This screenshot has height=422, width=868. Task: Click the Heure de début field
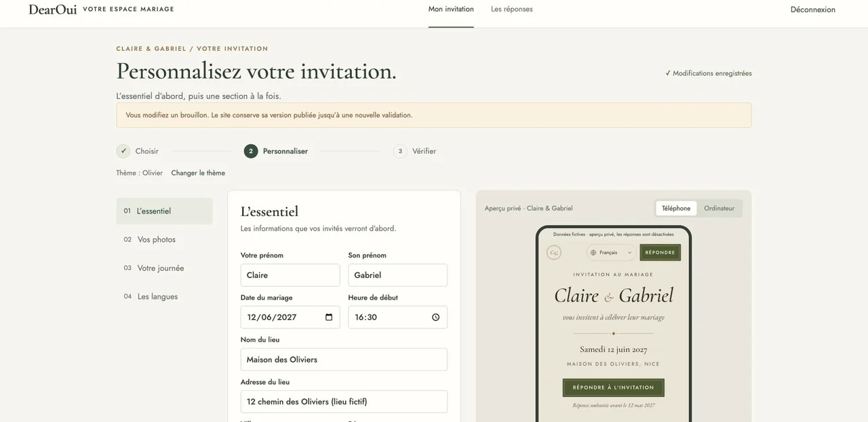click(x=398, y=317)
